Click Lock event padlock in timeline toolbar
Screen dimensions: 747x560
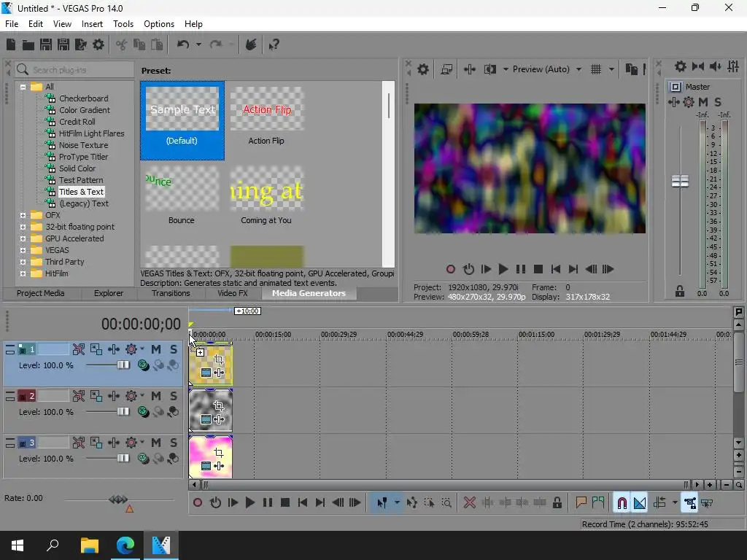(557, 503)
